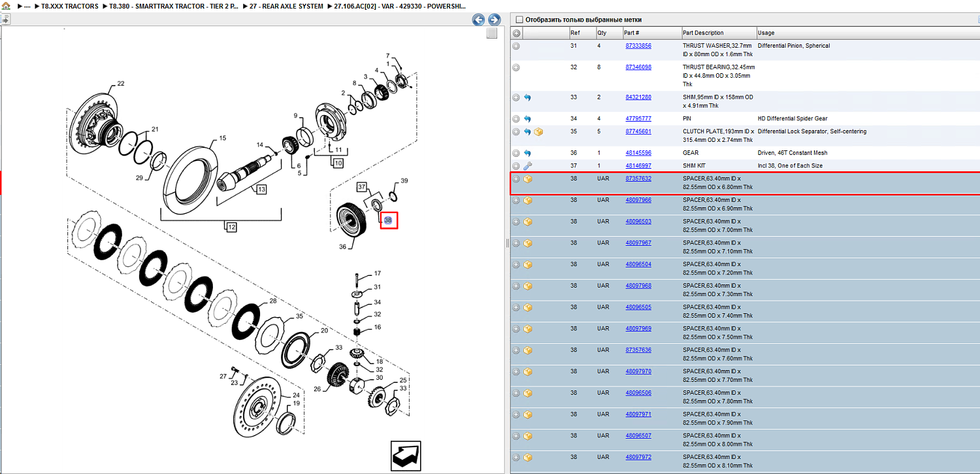Open part number link 47795777
The image size is (980, 474).
(x=638, y=118)
